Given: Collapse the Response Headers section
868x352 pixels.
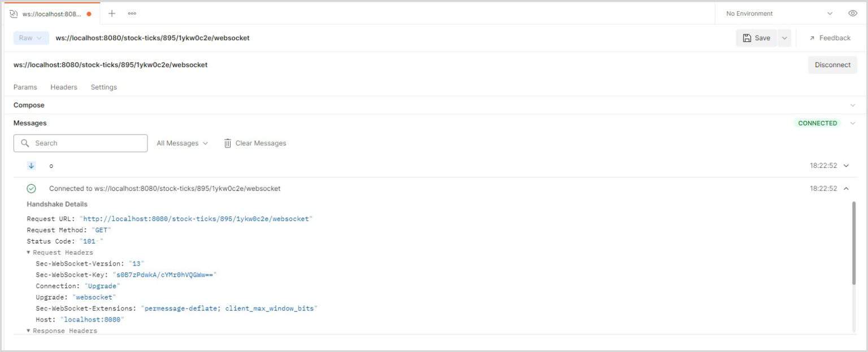Looking at the screenshot, I should point(29,331).
